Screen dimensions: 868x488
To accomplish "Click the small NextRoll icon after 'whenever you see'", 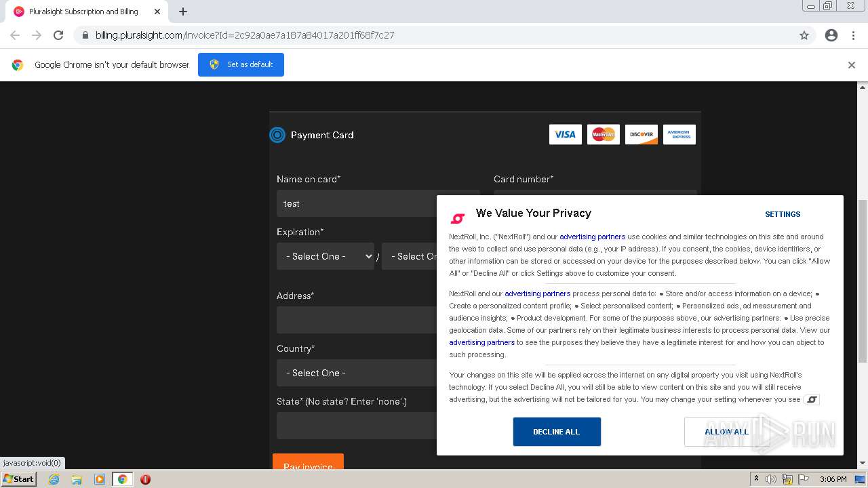I will click(811, 399).
